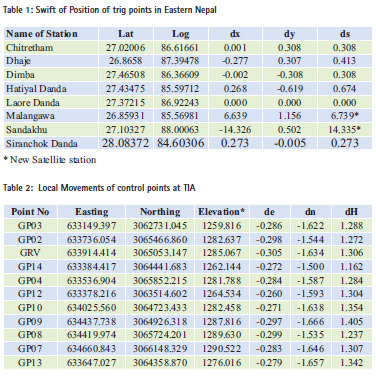Click GP03 easting value 633149.397
The height and width of the screenshot is (378, 376).
pyautogui.click(x=91, y=226)
